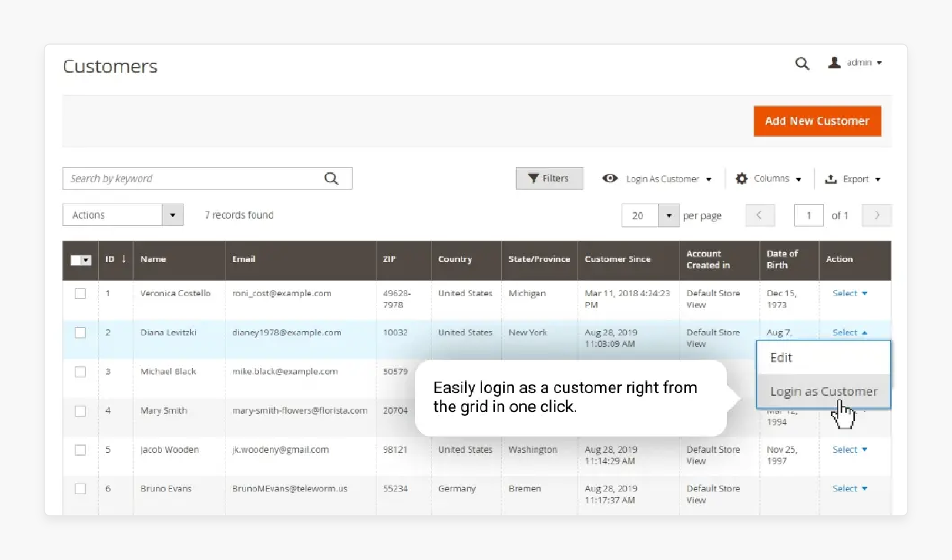Click the Michigan state cell

[527, 293]
